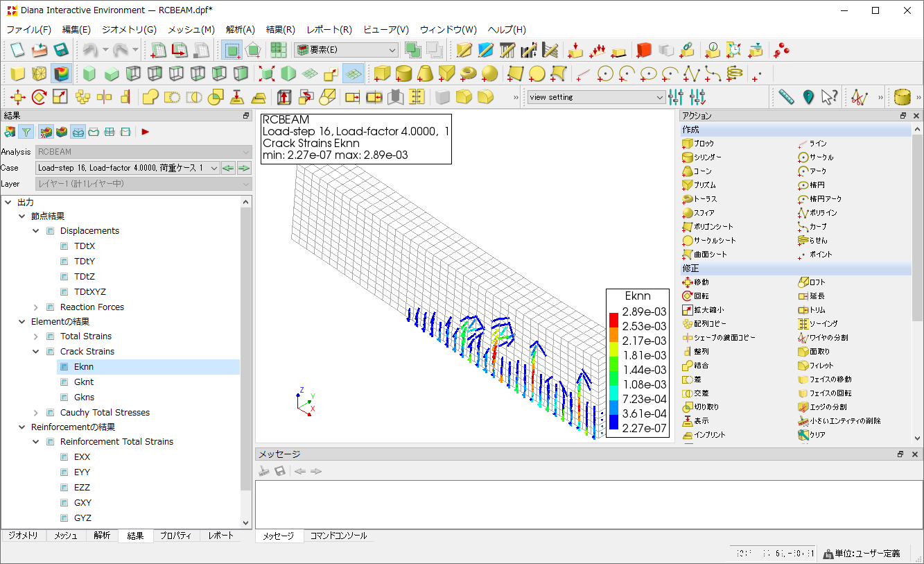Toggle the funnel filter in results panel
Screen dimensions: 924x564
tap(26, 131)
